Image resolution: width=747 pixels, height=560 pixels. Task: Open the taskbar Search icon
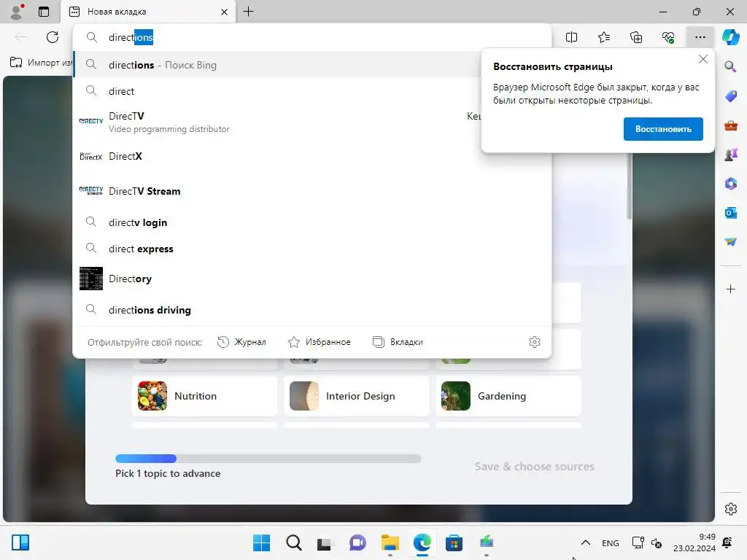(x=293, y=542)
